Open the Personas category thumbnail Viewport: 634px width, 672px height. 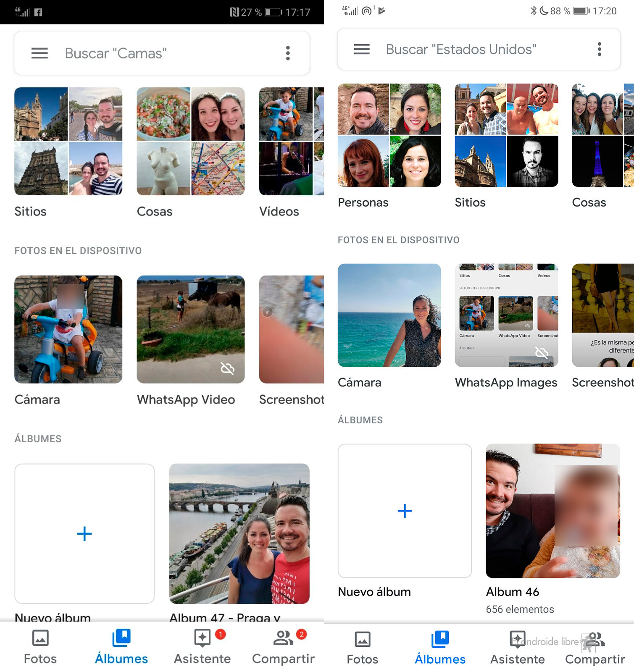389,135
